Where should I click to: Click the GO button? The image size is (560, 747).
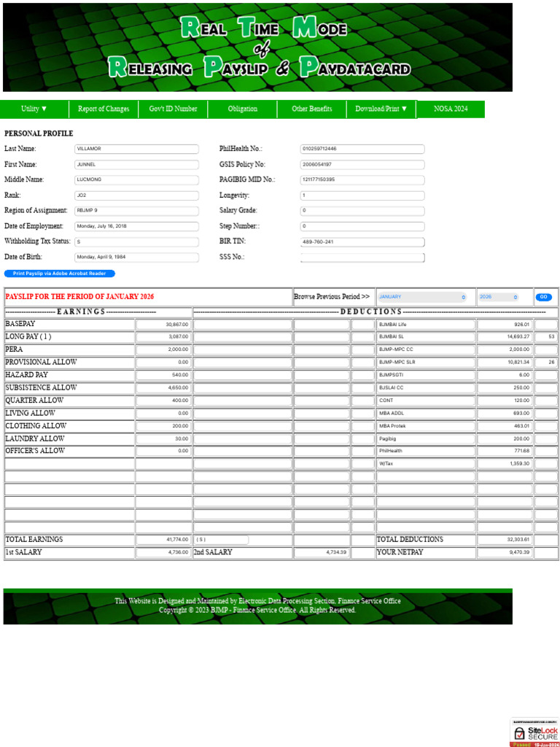coord(543,297)
